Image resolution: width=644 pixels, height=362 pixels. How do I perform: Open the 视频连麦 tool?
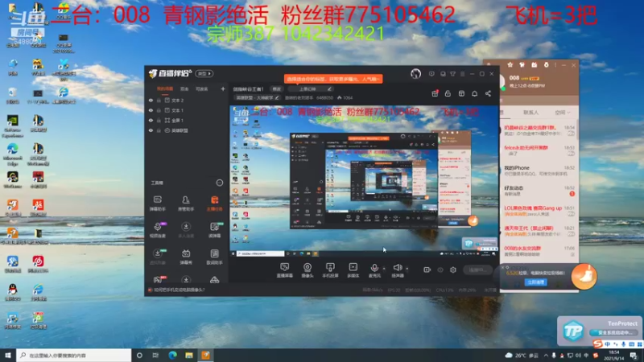[x=157, y=230]
